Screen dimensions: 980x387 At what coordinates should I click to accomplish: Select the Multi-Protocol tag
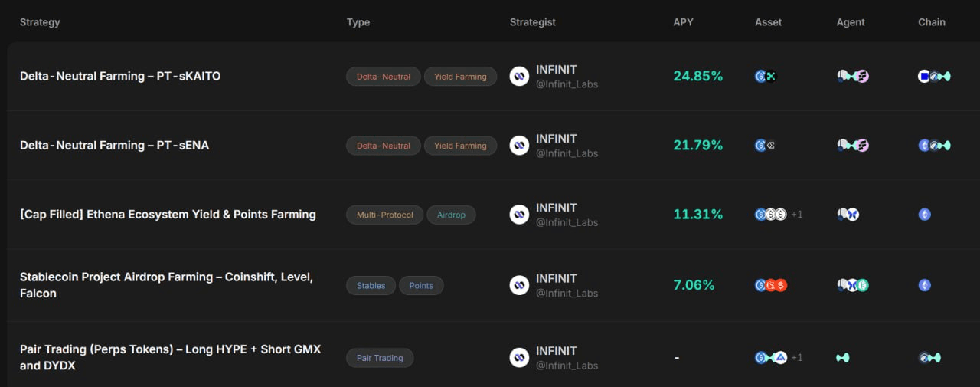[385, 215]
